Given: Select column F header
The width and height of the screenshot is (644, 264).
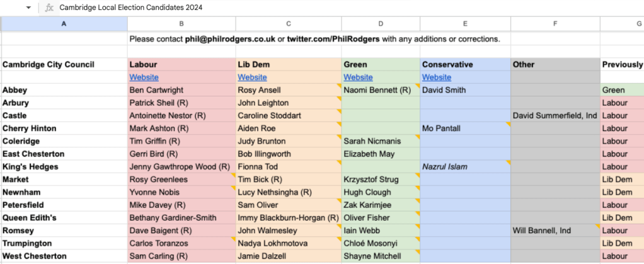Looking at the screenshot, I should 555,24.
